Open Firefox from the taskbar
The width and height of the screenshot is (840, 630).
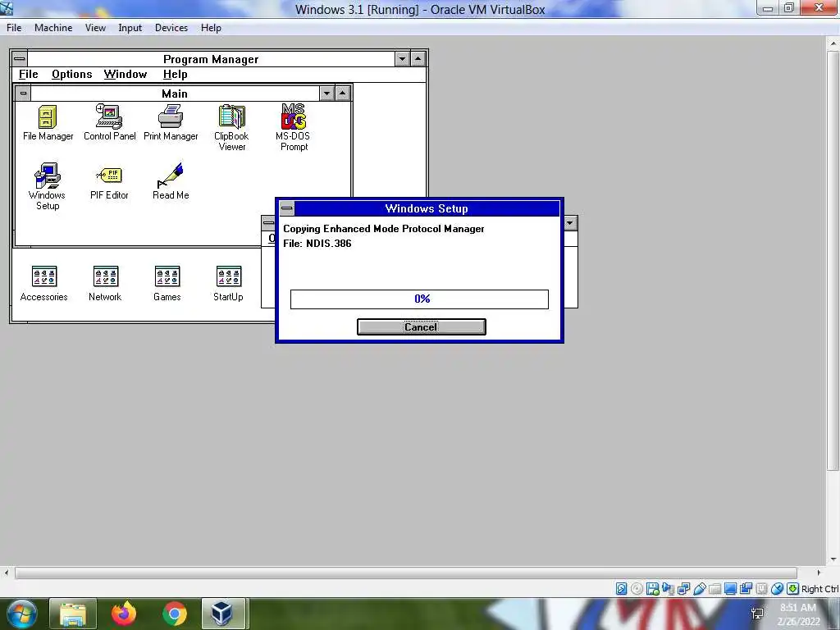click(x=124, y=614)
